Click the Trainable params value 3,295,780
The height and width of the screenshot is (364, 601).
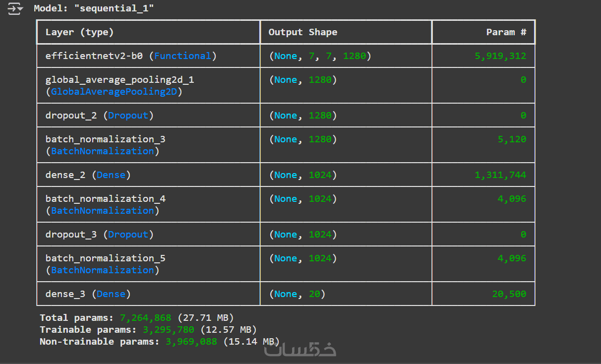pyautogui.click(x=169, y=330)
